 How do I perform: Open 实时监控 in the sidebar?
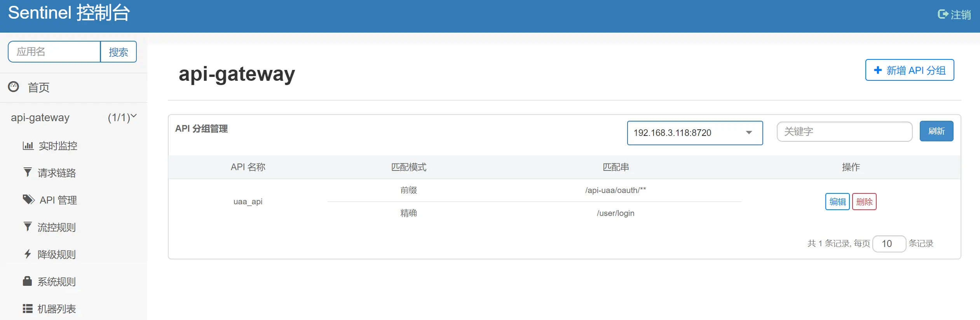pos(58,146)
